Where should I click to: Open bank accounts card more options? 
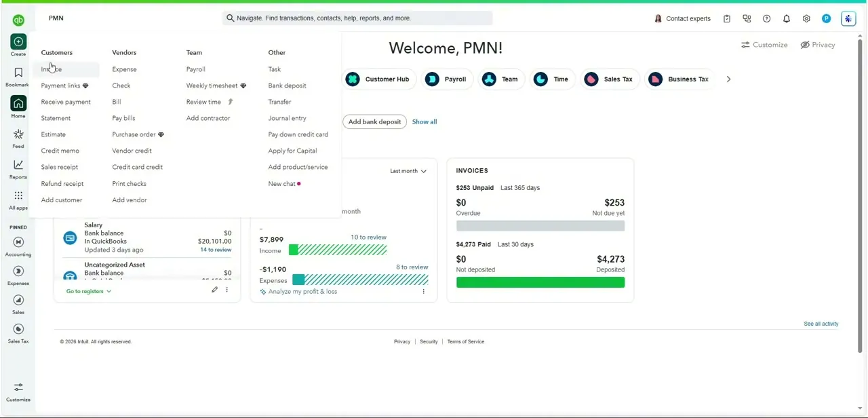tap(227, 290)
